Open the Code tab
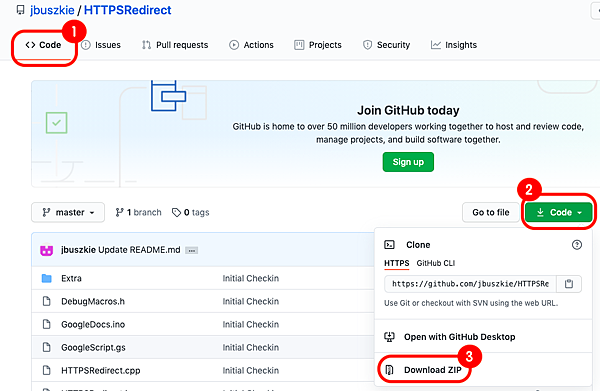600x391 pixels. [43, 45]
